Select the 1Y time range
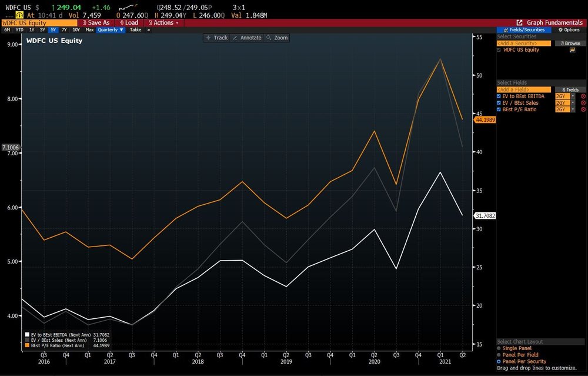This screenshot has width=588, height=376. 32,29
